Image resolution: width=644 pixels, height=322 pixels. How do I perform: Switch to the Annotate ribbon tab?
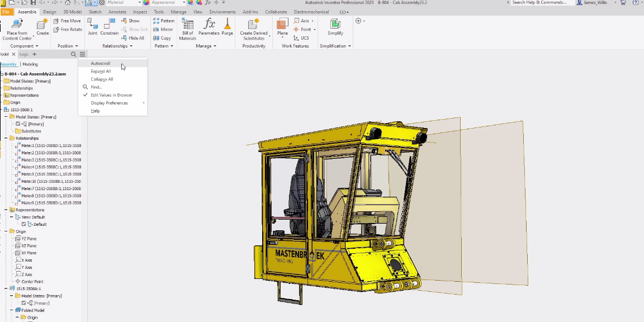pos(117,12)
